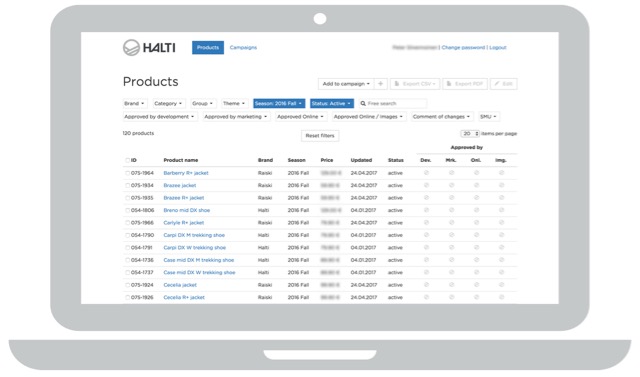Click Onl. approval icon for Breno mid DX shoe
Screen dimensions: 640x377
(x=476, y=210)
